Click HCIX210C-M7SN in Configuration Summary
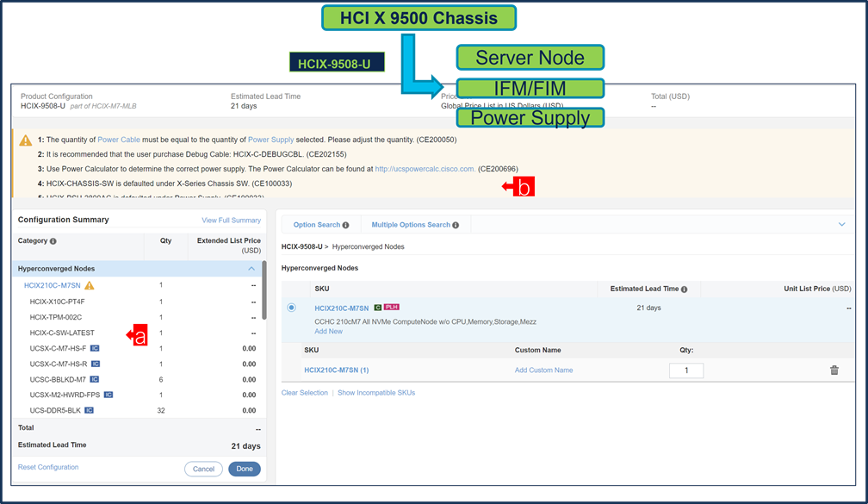The width and height of the screenshot is (868, 504). click(52, 285)
